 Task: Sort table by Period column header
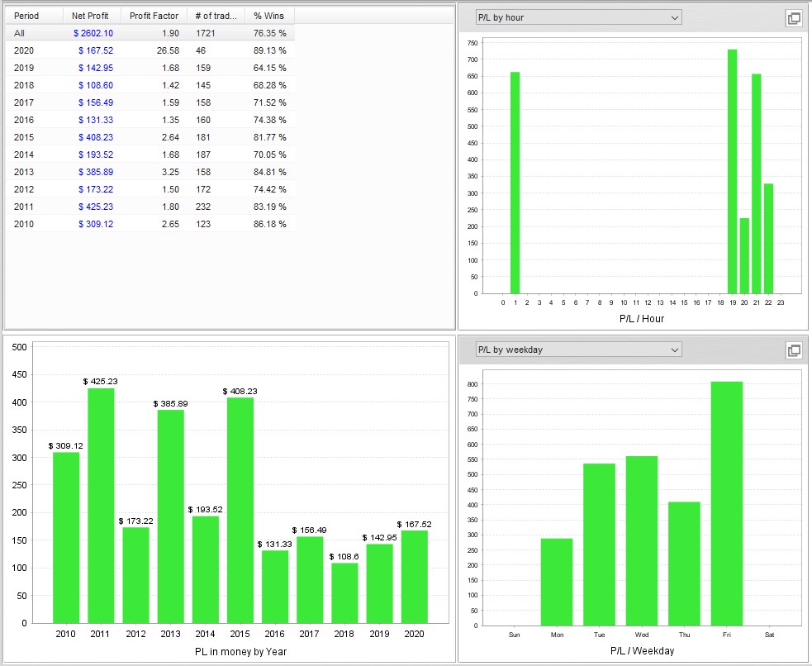coord(34,16)
